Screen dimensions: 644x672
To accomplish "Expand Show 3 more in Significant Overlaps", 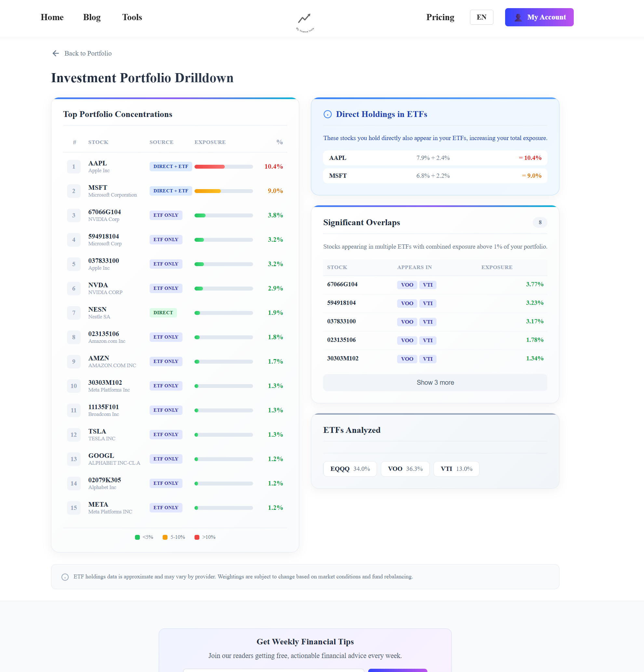I will (x=435, y=382).
